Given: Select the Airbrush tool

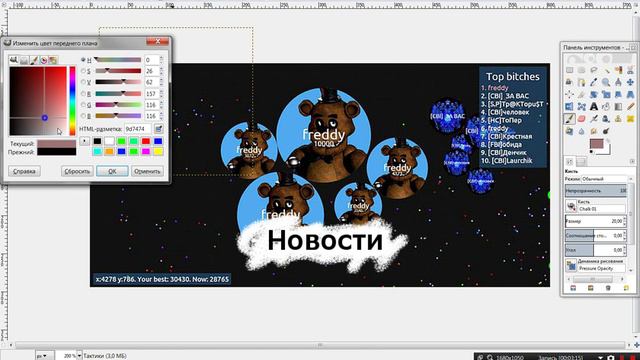Looking at the screenshot, I should [x=594, y=119].
